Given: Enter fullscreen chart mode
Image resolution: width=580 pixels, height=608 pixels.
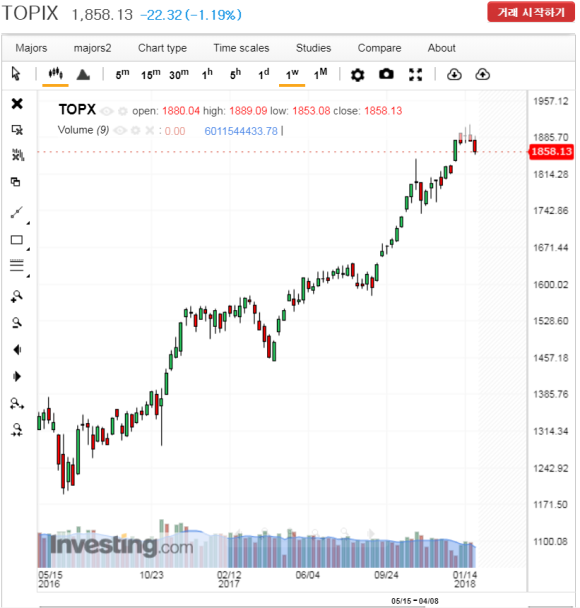Looking at the screenshot, I should pos(415,74).
